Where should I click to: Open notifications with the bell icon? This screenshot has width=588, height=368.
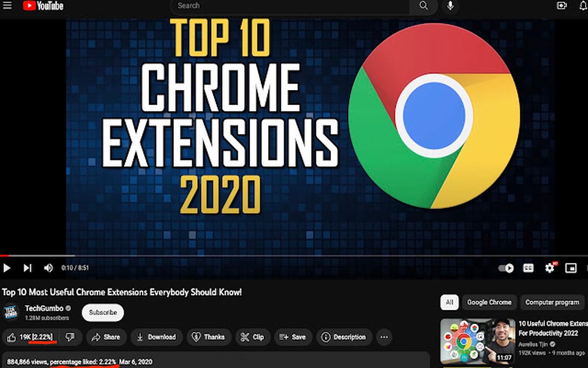click(x=583, y=6)
